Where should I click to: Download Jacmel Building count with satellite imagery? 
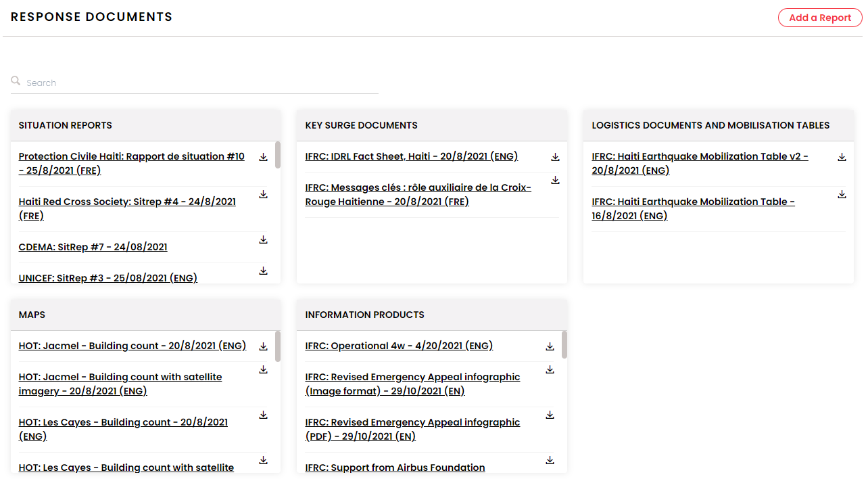[x=264, y=369]
